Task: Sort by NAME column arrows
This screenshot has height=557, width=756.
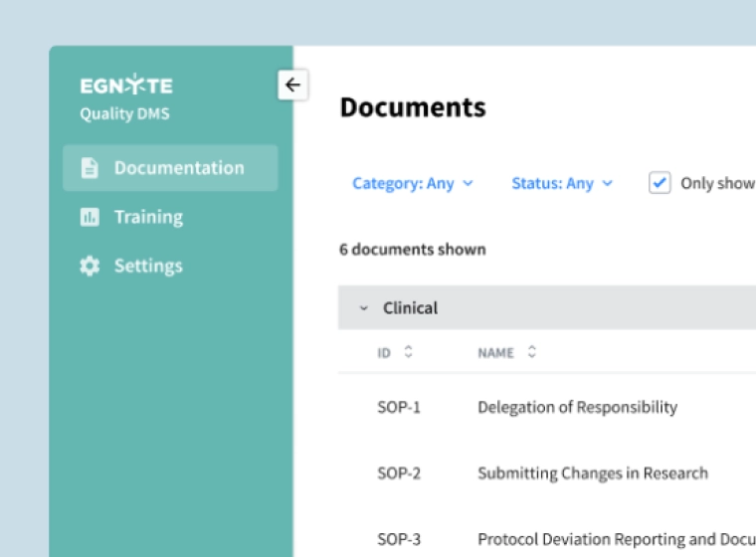Action: pyautogui.click(x=531, y=352)
